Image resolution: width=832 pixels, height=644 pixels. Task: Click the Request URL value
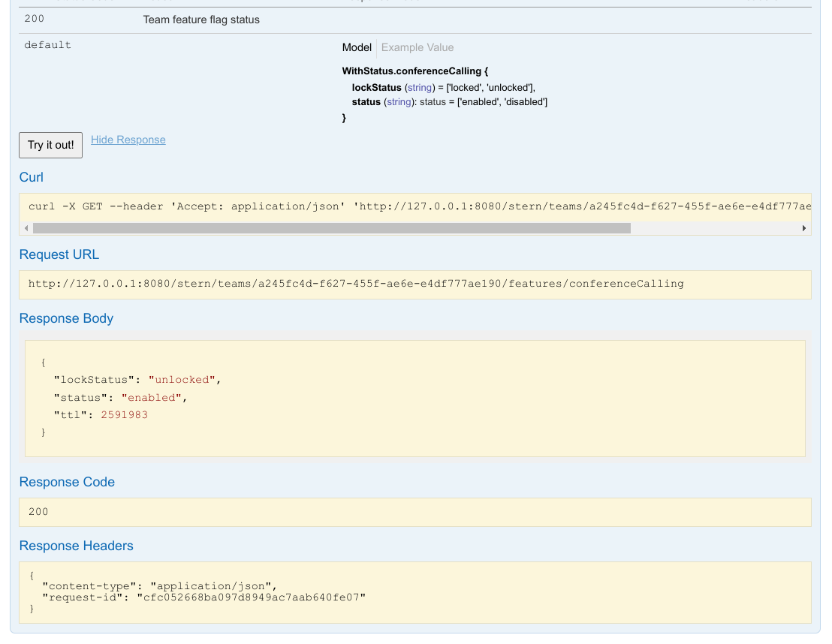coord(356,284)
